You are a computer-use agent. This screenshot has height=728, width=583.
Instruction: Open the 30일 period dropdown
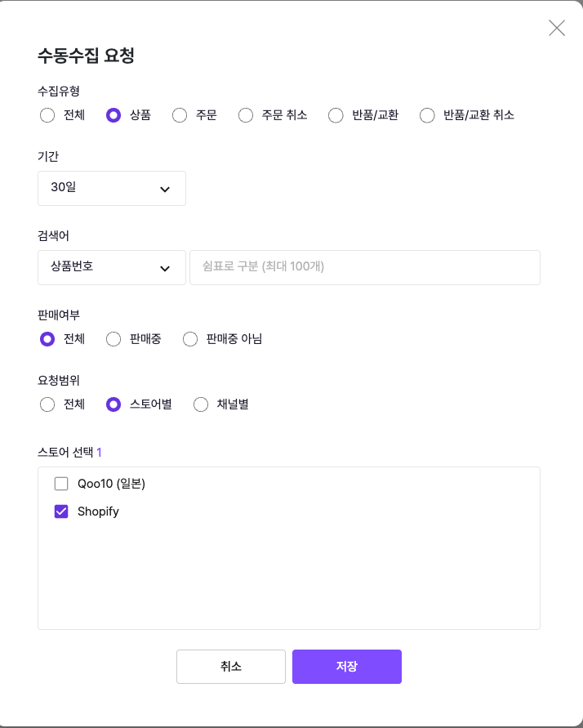112,188
